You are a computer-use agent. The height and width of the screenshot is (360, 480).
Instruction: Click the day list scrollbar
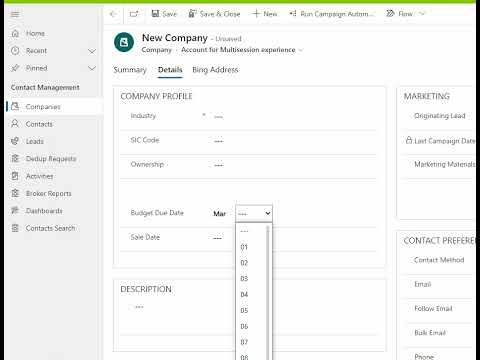(268, 293)
